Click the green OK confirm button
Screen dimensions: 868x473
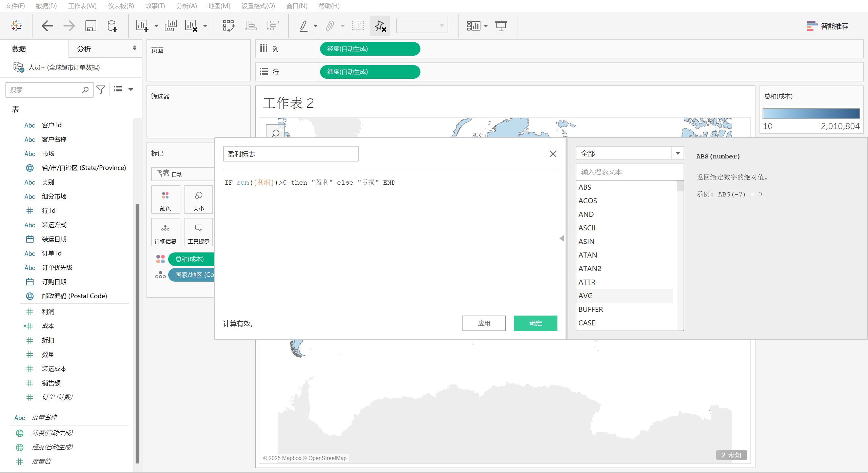click(535, 323)
